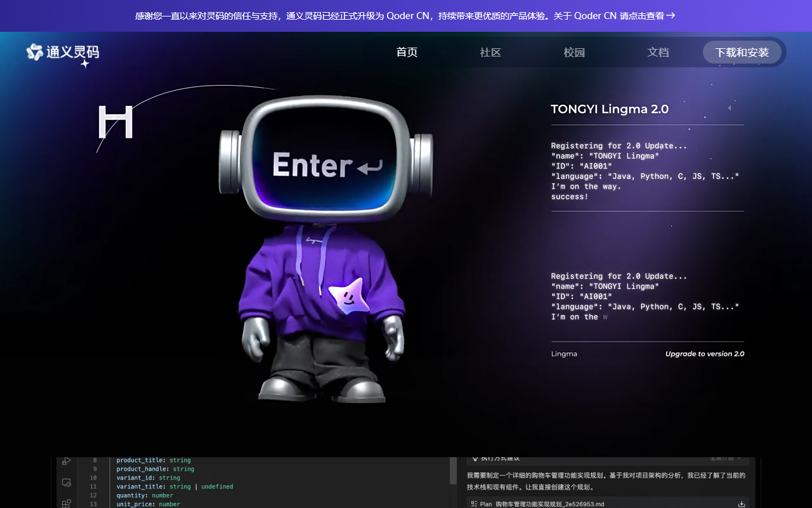Click the Plan checklist icon

click(x=474, y=504)
